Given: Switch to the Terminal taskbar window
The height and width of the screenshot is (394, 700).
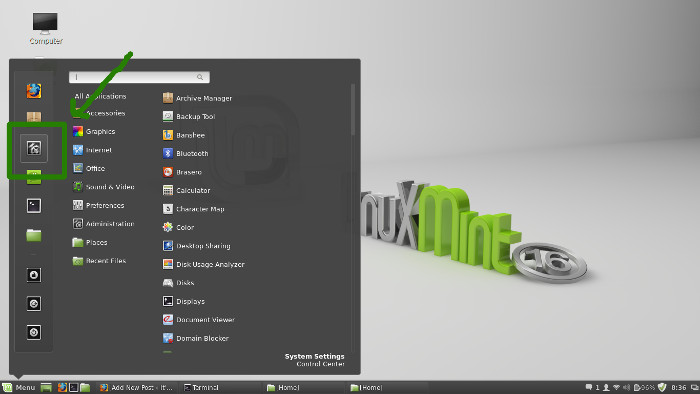Looking at the screenshot, I should pos(201,387).
